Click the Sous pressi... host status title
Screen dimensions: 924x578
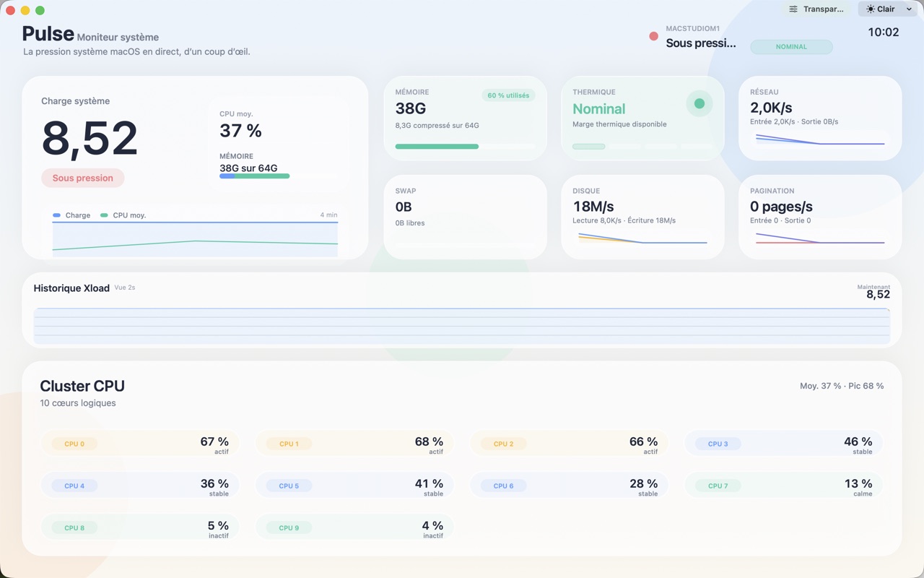pyautogui.click(x=701, y=43)
